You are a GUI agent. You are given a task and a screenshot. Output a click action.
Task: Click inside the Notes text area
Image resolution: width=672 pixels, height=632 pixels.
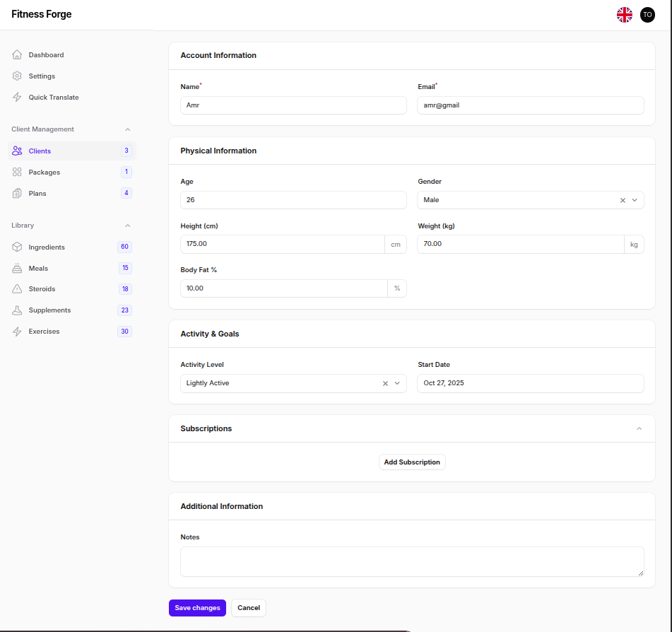click(412, 561)
